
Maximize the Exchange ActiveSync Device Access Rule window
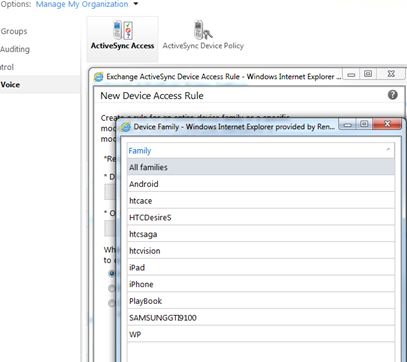(x=368, y=74)
